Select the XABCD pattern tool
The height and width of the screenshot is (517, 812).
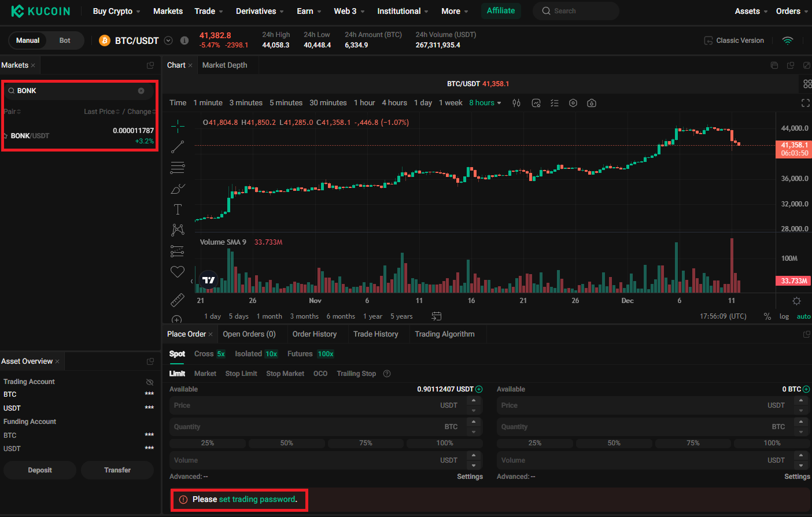pos(178,230)
